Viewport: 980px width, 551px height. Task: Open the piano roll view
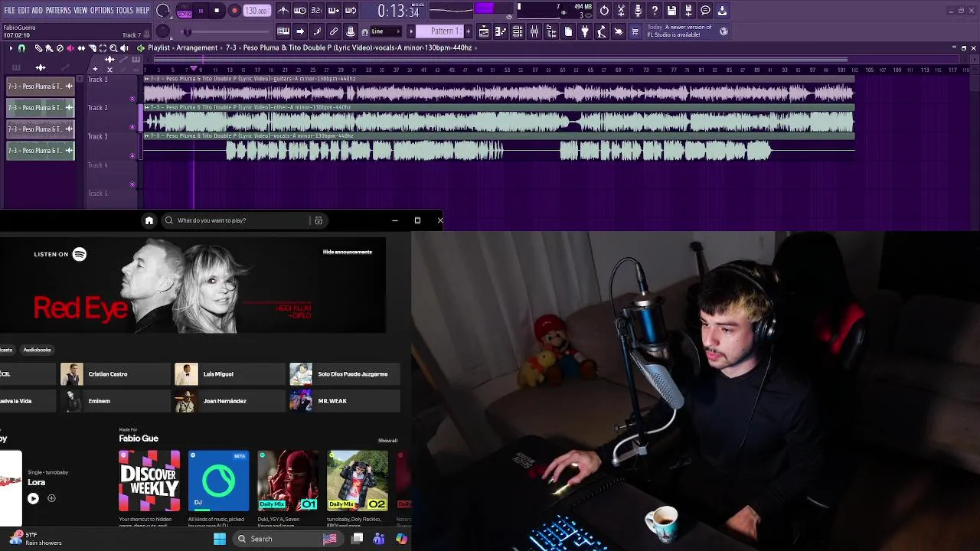tap(501, 31)
